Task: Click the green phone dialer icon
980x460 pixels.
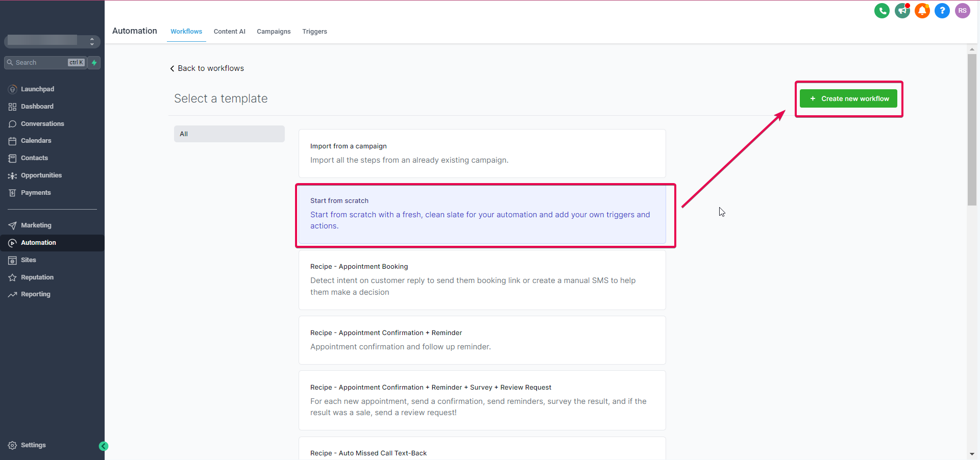Action: [x=881, y=11]
